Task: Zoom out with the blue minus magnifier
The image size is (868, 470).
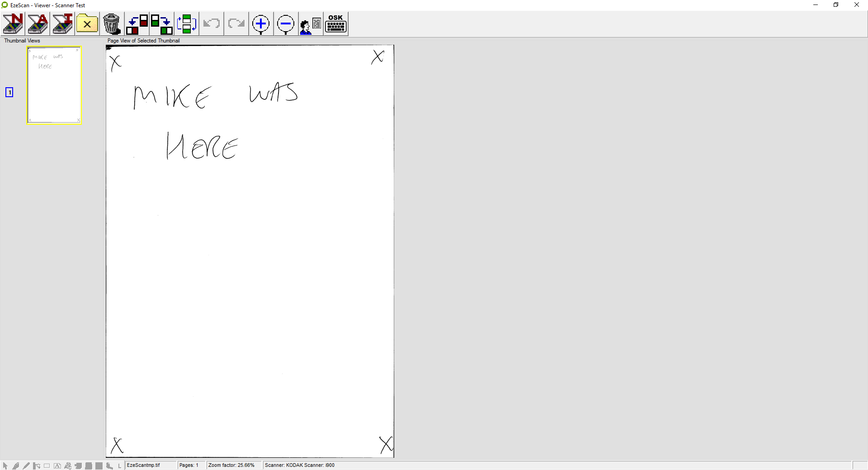Action: click(286, 24)
